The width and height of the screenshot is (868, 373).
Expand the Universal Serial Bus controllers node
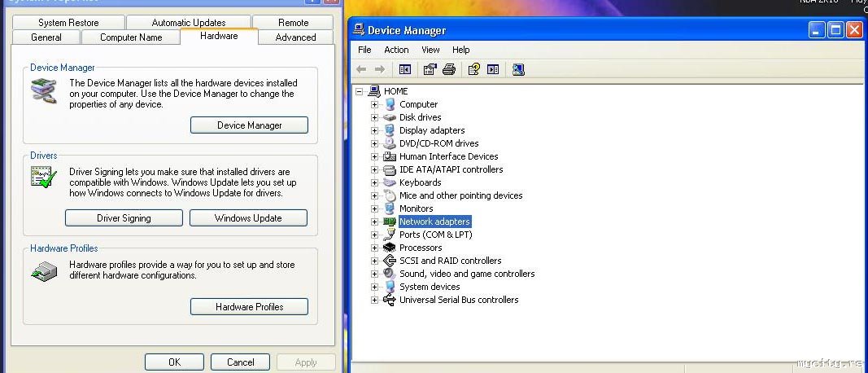(x=375, y=300)
